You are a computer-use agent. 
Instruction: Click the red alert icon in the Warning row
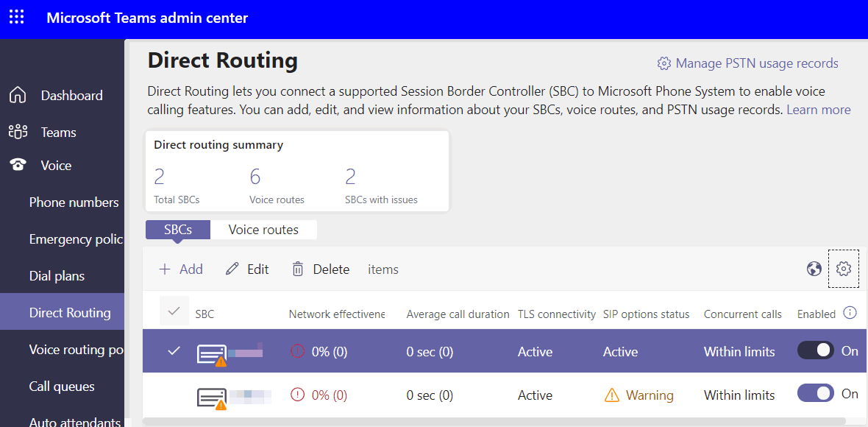[x=297, y=395]
